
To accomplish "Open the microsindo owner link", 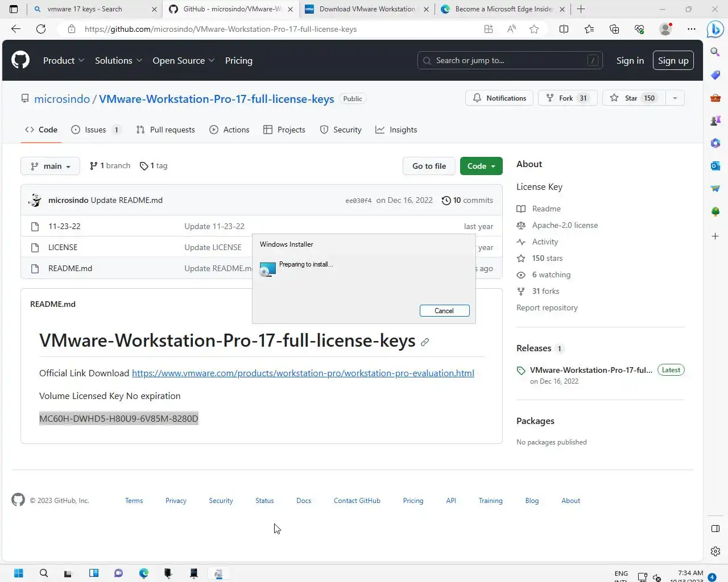I will 62,99.
